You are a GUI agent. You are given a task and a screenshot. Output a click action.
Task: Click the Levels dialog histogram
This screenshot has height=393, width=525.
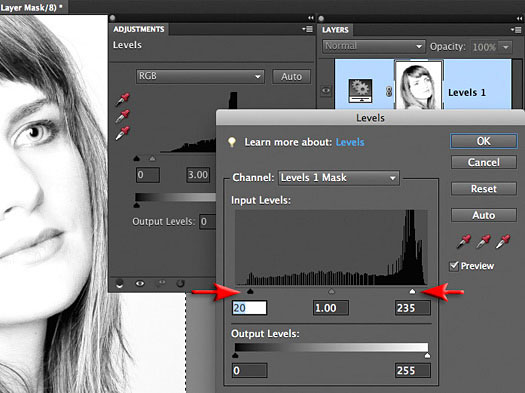point(331,248)
